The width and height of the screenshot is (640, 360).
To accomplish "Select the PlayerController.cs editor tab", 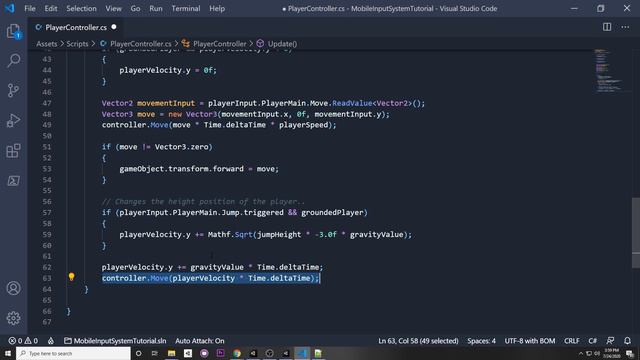I will 76,27.
